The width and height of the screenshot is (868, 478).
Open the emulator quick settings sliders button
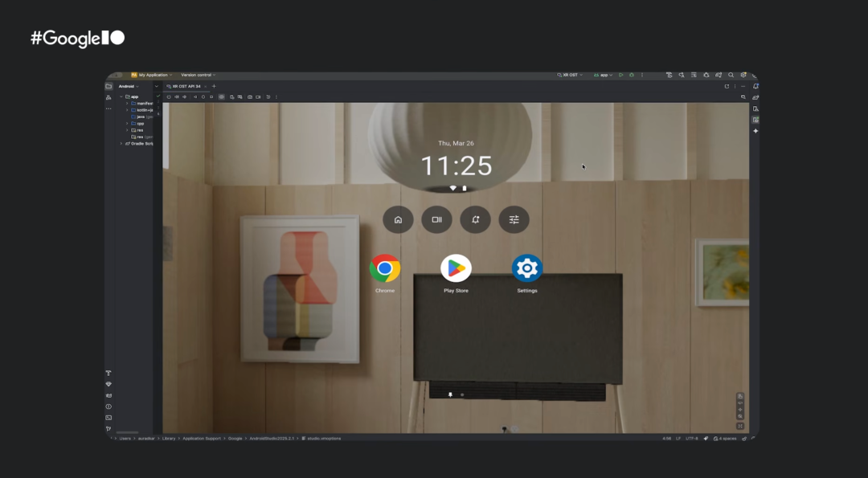click(514, 219)
